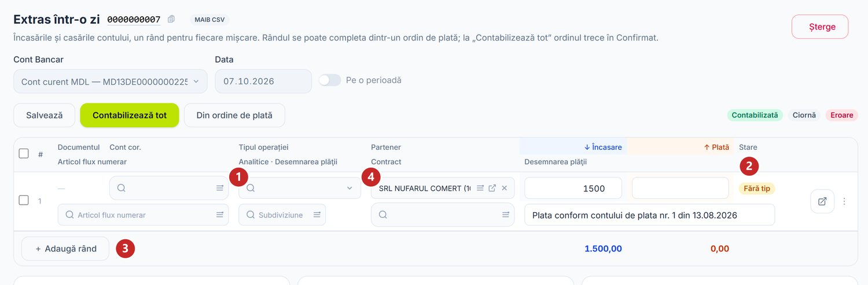Open list in Cont cor. field

(x=220, y=188)
